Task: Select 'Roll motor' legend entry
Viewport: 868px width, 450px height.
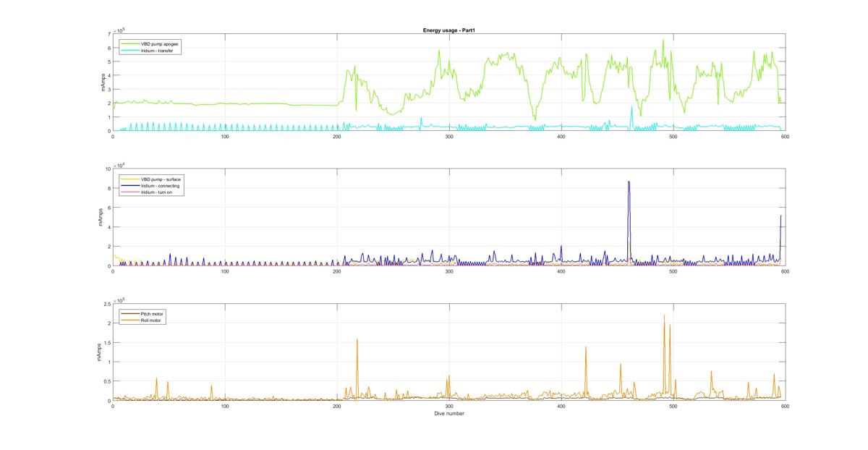Action: [x=152, y=320]
